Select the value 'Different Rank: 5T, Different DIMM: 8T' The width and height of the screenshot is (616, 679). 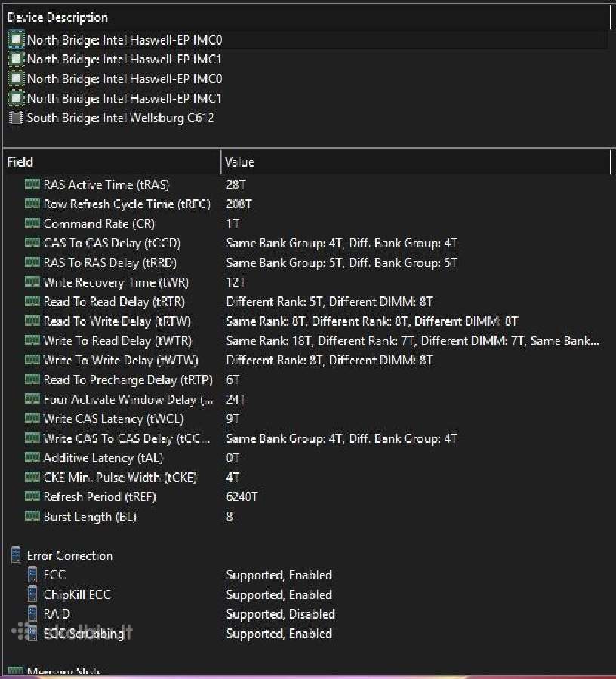click(x=329, y=302)
